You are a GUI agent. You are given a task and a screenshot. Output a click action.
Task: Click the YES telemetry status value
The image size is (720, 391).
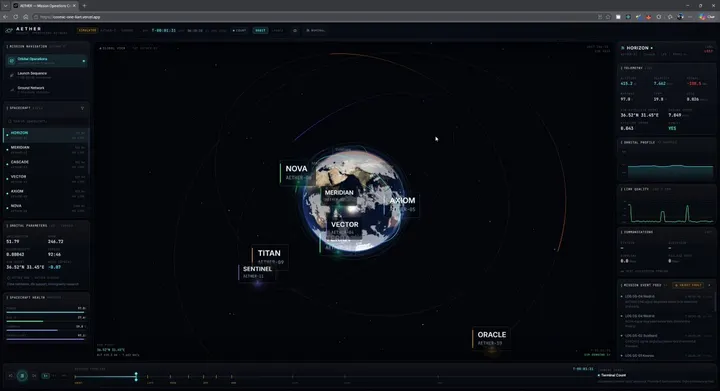[x=672, y=128]
